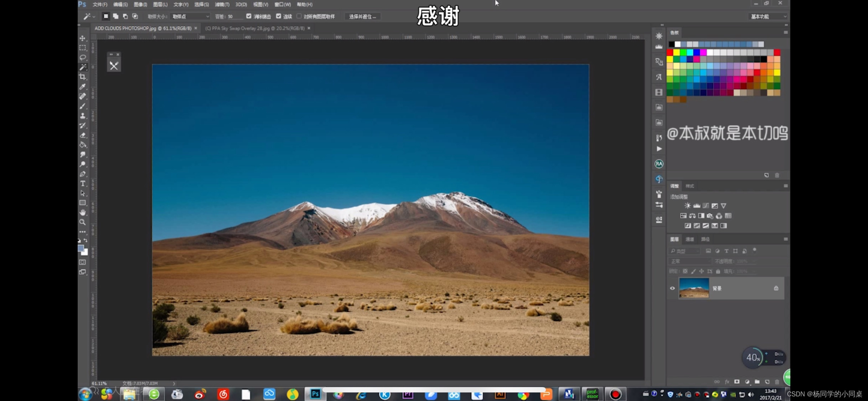This screenshot has height=401, width=868.
Task: Select the Paint Bucket tool
Action: (83, 145)
